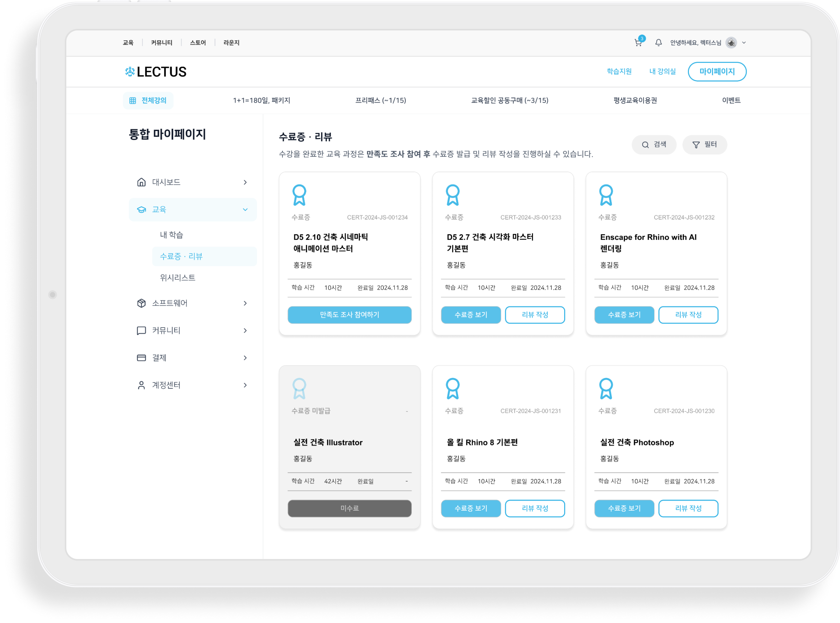Open the 검색 search button
This screenshot has height=623, width=840.
654,145
